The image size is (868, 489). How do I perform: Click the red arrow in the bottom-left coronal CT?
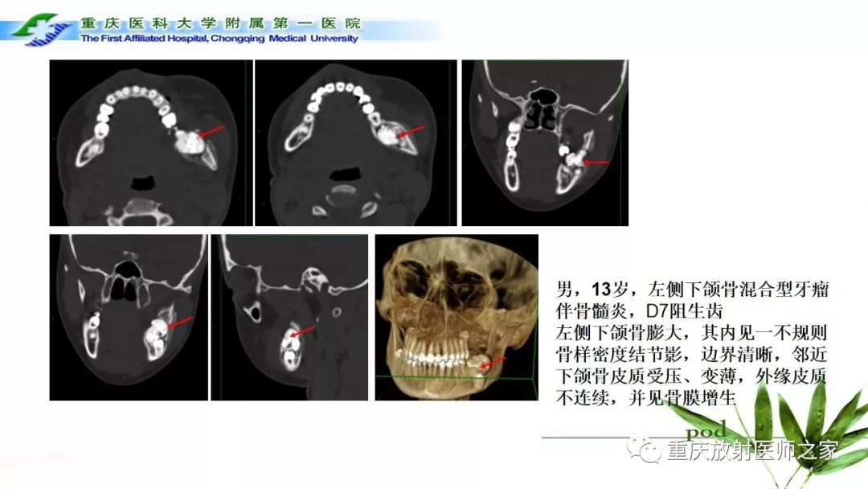click(x=180, y=323)
